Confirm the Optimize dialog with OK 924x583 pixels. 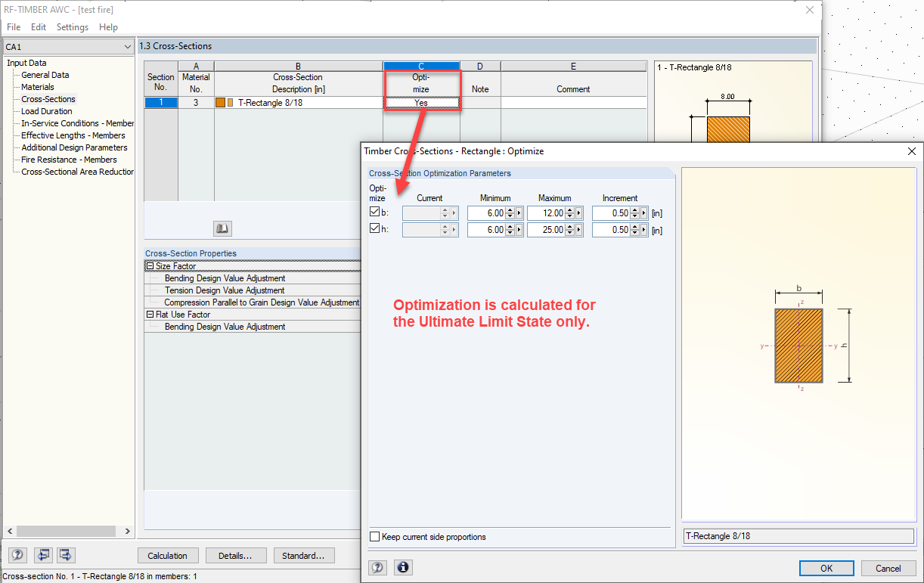pos(826,567)
